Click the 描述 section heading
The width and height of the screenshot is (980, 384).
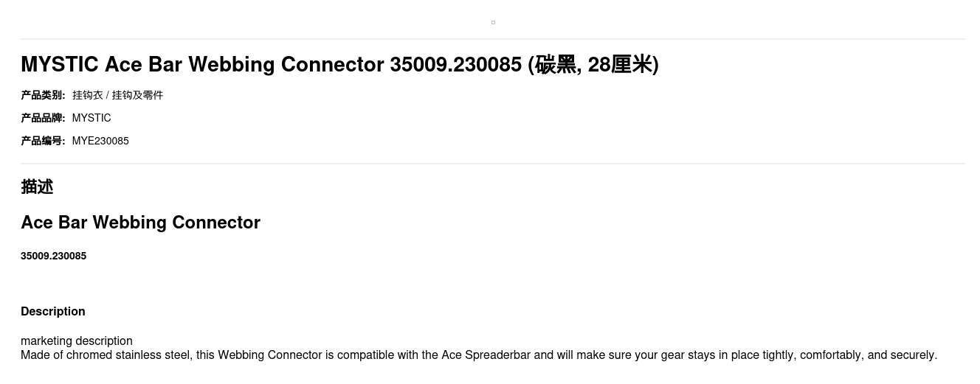[37, 187]
